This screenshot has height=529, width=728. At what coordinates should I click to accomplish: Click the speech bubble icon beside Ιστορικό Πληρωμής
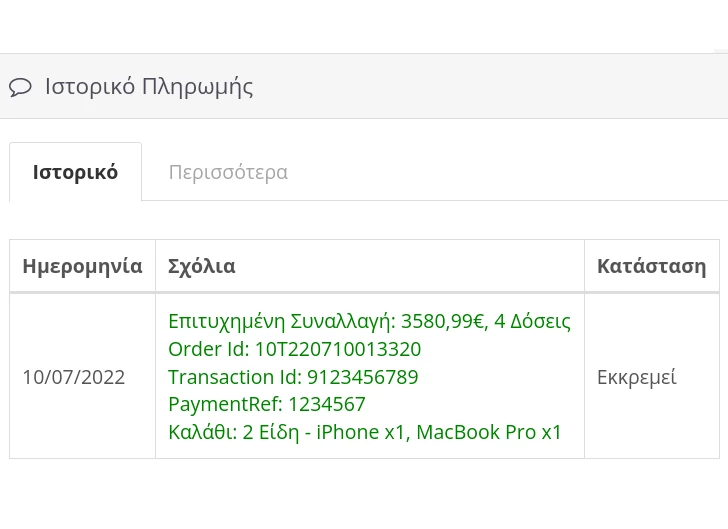pos(20,87)
